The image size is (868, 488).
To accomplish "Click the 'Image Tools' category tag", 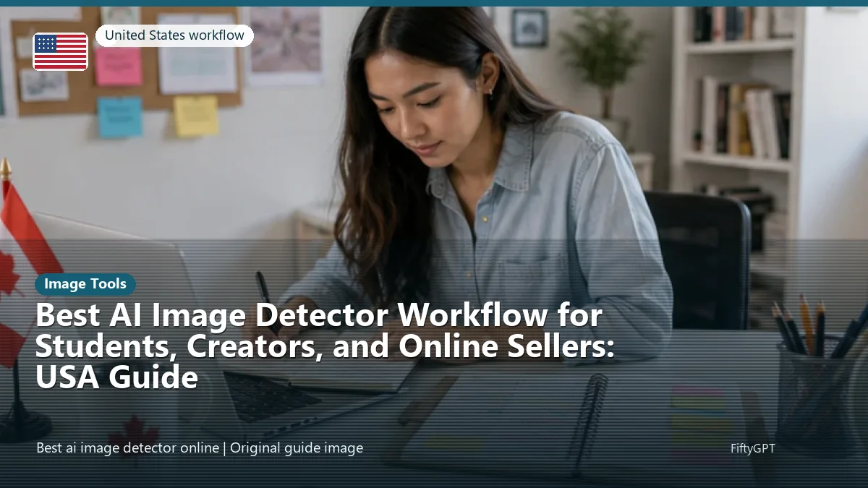I will tap(85, 284).
